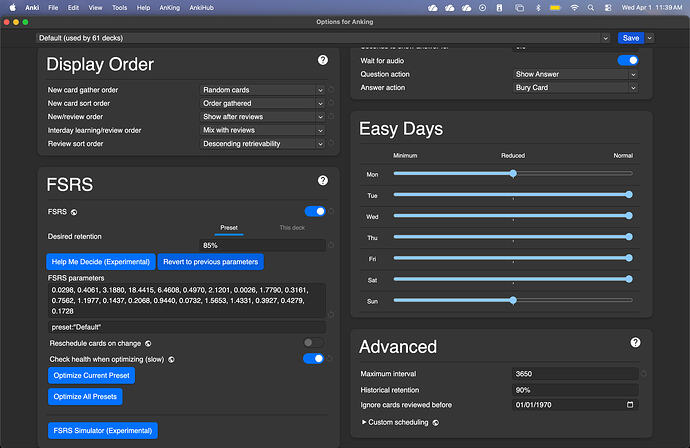
Task: Open FSRS section help icon
Action: 323,180
